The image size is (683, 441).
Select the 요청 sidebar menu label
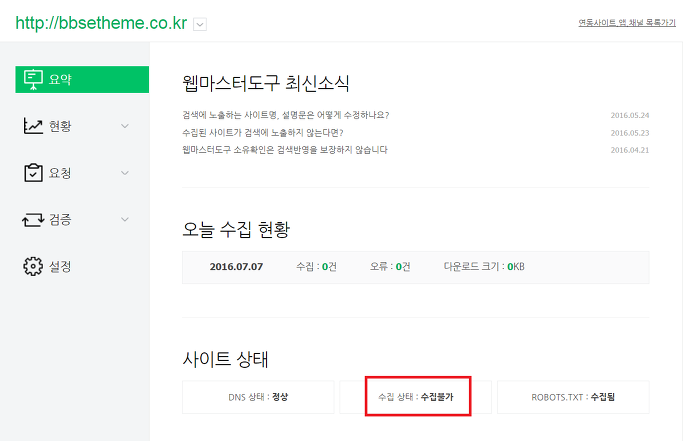(60, 173)
